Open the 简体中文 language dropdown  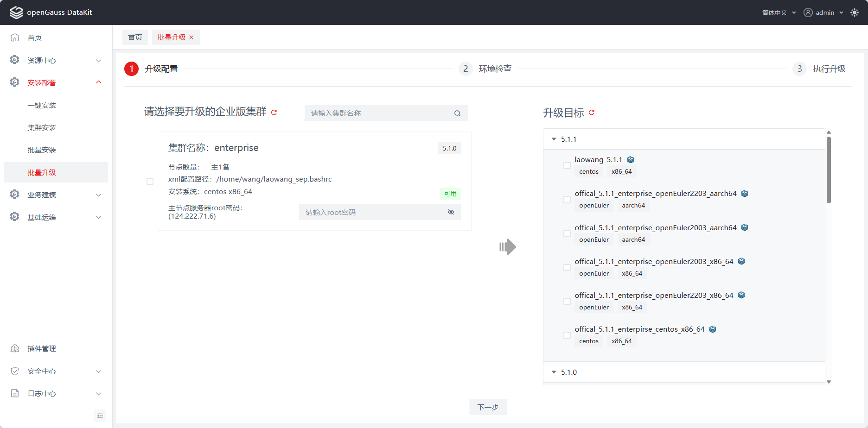(779, 13)
